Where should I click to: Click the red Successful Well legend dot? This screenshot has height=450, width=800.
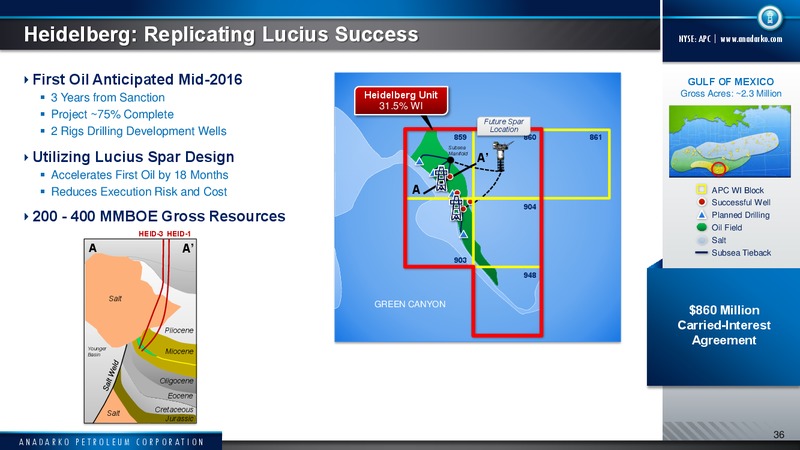(x=702, y=202)
